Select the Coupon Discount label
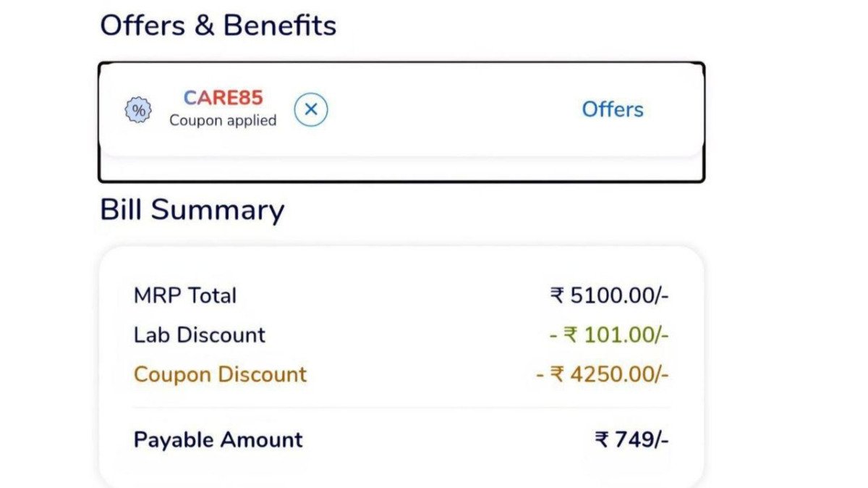 220,374
